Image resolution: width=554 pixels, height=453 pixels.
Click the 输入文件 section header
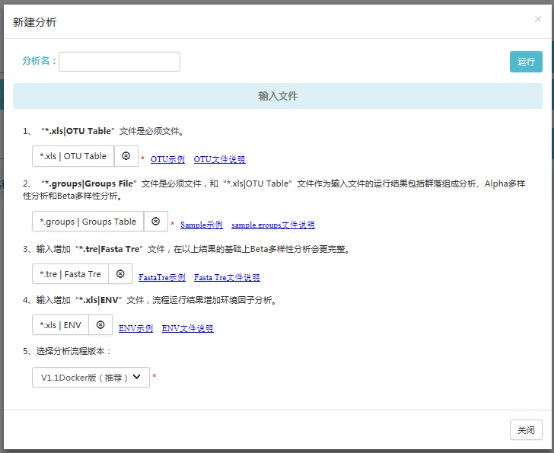tap(278, 96)
